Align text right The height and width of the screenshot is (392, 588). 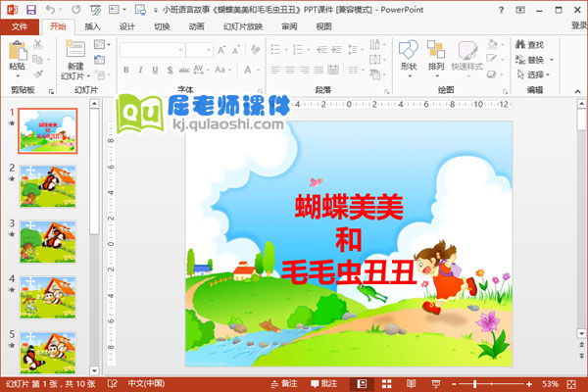304,70
